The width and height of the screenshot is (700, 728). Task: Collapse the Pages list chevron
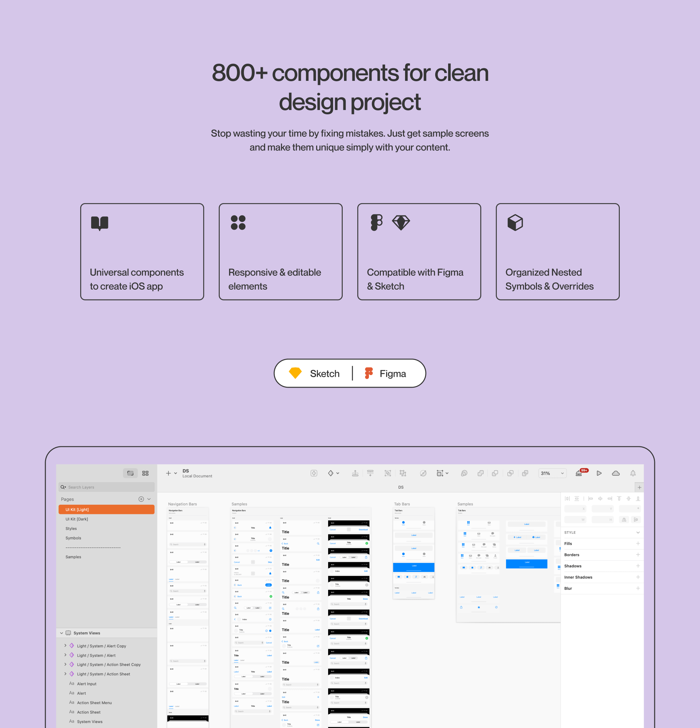click(x=149, y=499)
